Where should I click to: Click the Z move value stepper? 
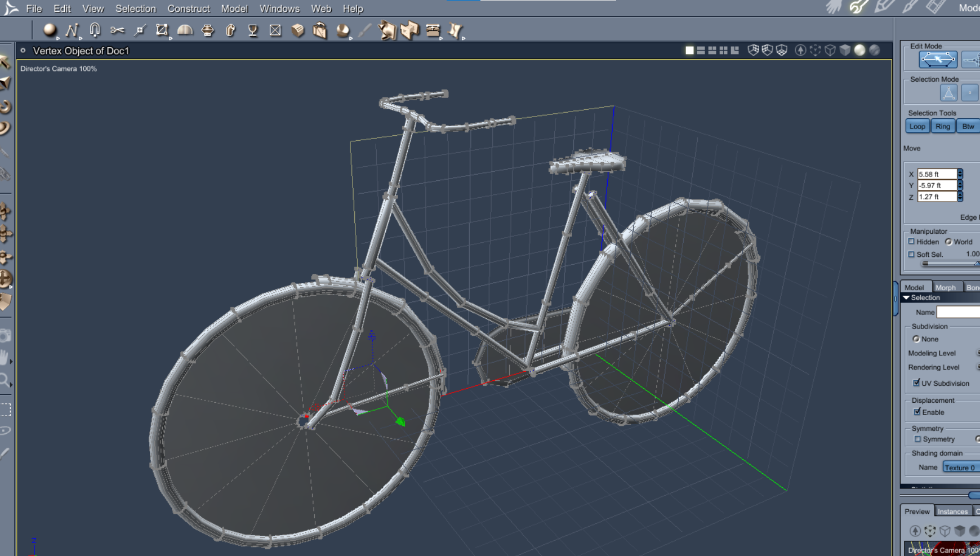click(960, 197)
